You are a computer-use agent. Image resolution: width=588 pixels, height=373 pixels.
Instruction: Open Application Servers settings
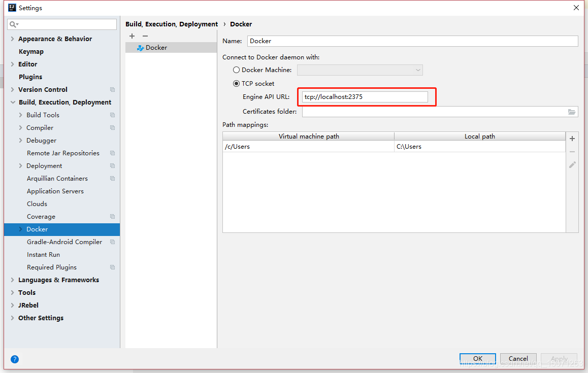[55, 191]
